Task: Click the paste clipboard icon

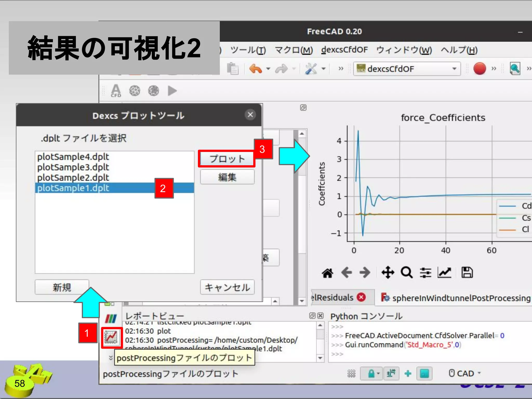Action: (232, 69)
